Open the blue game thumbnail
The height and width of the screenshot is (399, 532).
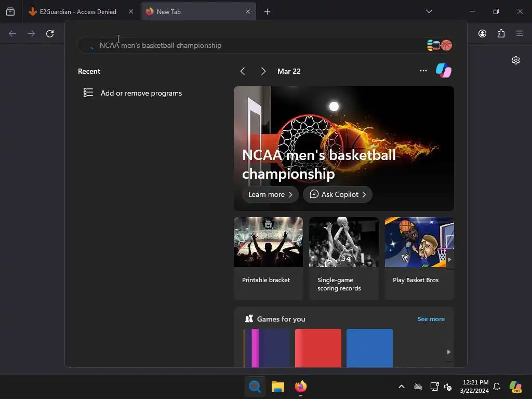pyautogui.click(x=369, y=348)
